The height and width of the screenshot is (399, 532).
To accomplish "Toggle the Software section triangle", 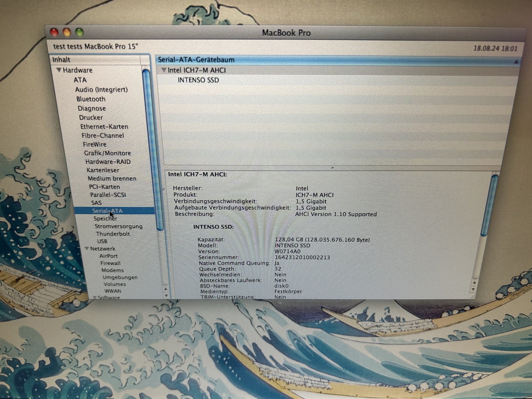I will [95, 297].
